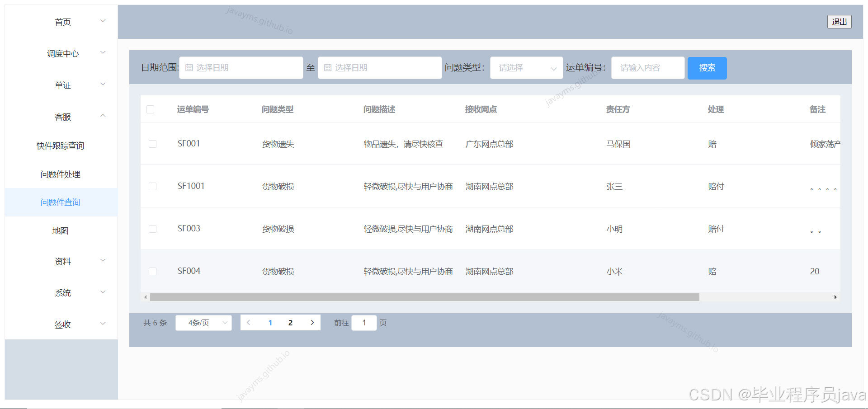Click the 物品遗失，请尽快核查 description cell
The image size is (868, 409).
tap(404, 144)
